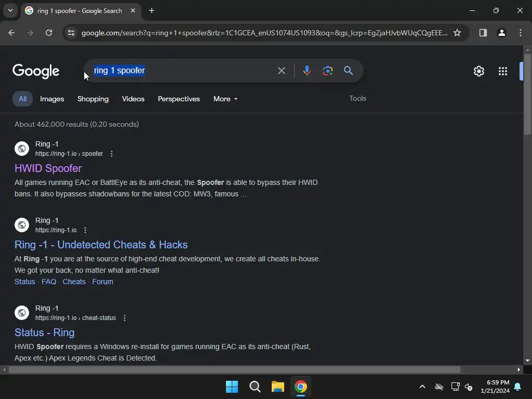This screenshot has height=399, width=532.
Task: Search by image with Google Lens icon
Action: coord(327,71)
